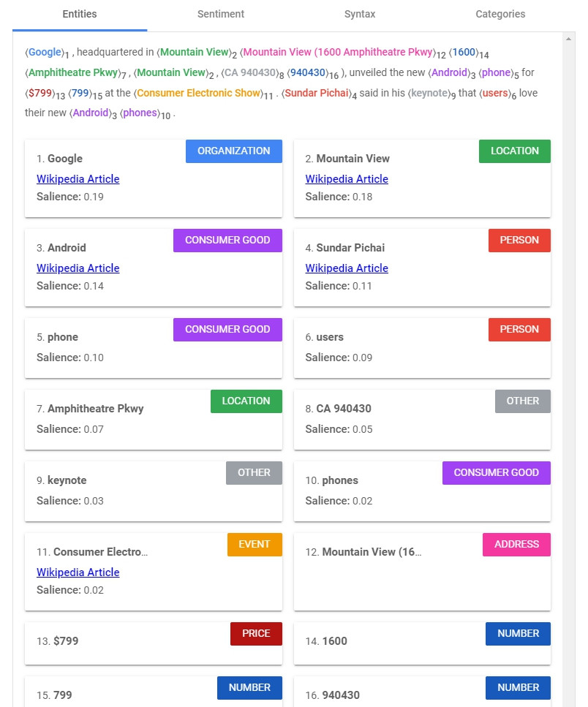
Task: Open the Syntax tab
Action: tap(359, 15)
